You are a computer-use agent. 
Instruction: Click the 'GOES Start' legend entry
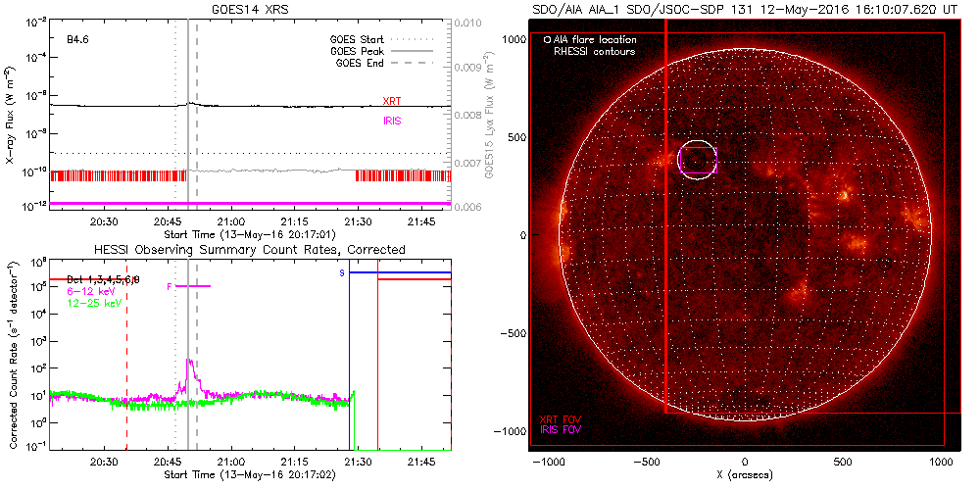tap(359, 39)
